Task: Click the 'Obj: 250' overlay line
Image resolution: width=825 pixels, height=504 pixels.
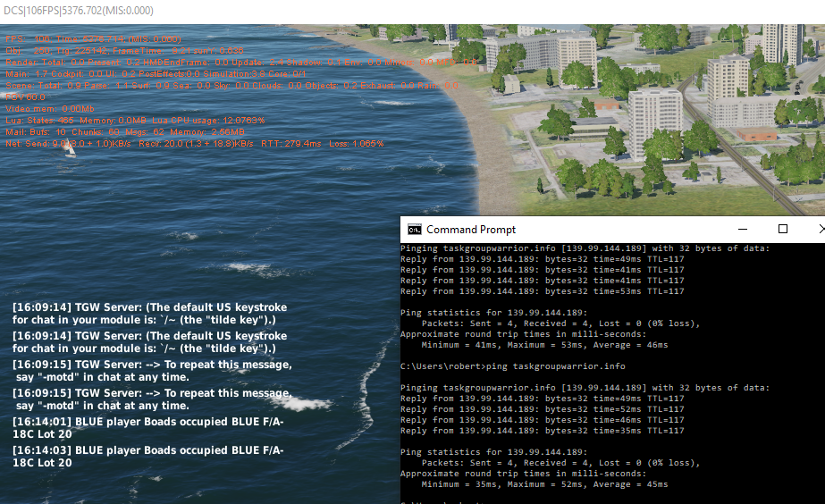Action: point(124,51)
